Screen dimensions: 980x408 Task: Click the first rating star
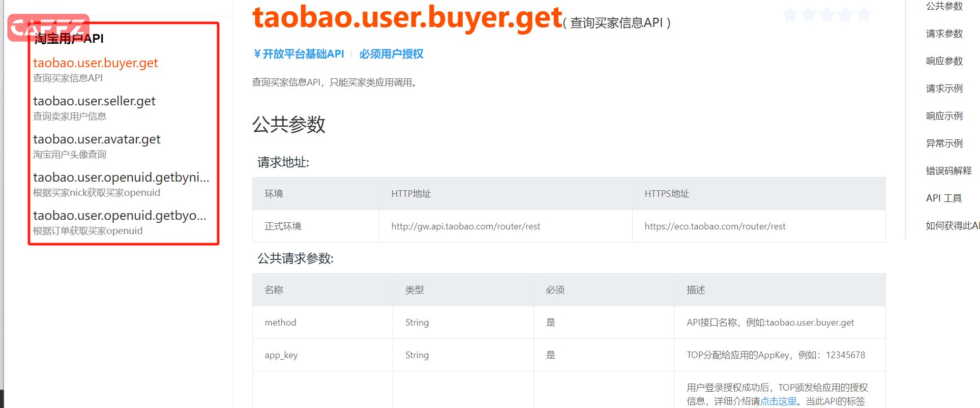[790, 14]
